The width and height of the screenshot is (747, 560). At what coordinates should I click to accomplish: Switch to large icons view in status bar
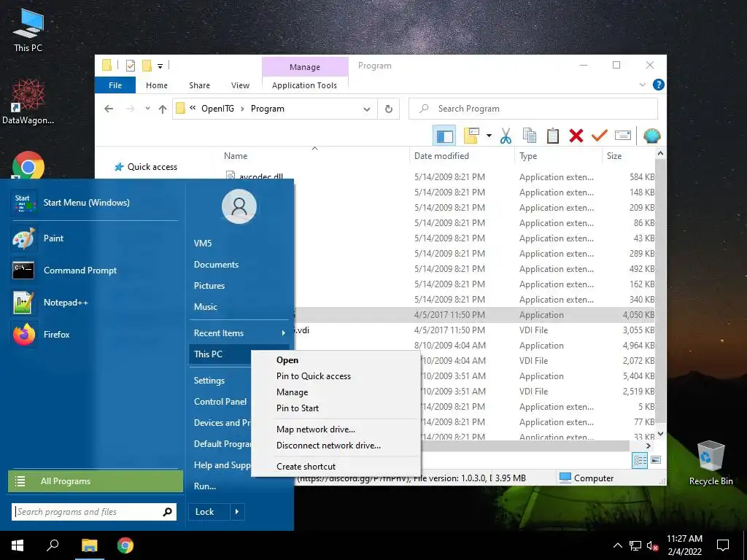click(x=656, y=460)
